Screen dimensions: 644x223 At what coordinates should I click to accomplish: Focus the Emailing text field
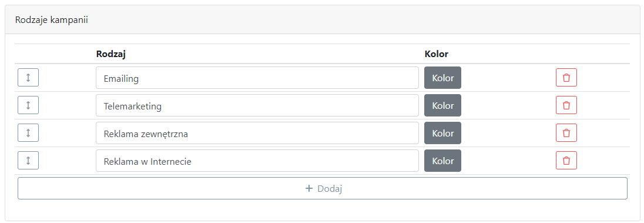tap(257, 78)
